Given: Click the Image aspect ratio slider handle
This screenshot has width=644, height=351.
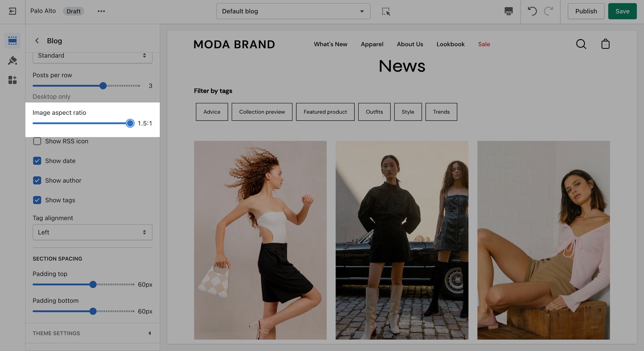Looking at the screenshot, I should click(130, 123).
